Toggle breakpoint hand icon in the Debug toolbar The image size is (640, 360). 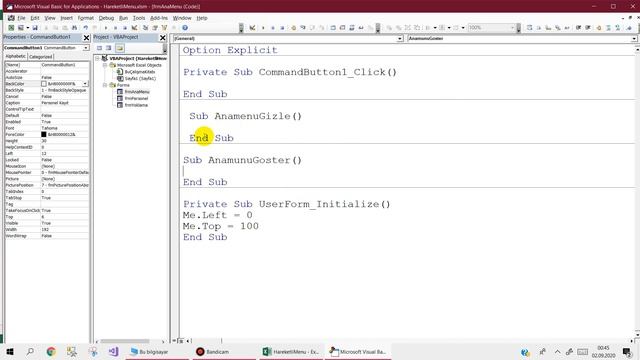293,28
